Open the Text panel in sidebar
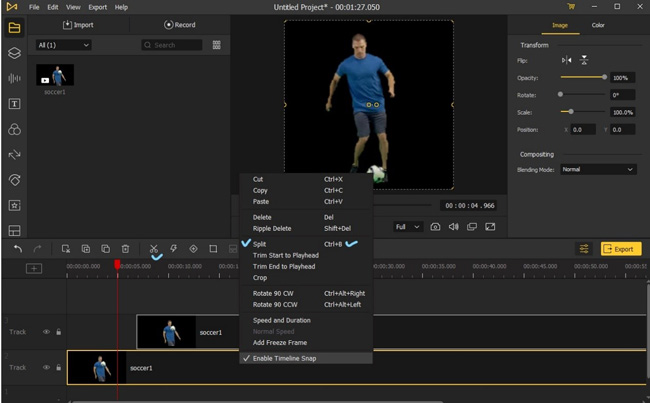 (x=14, y=104)
